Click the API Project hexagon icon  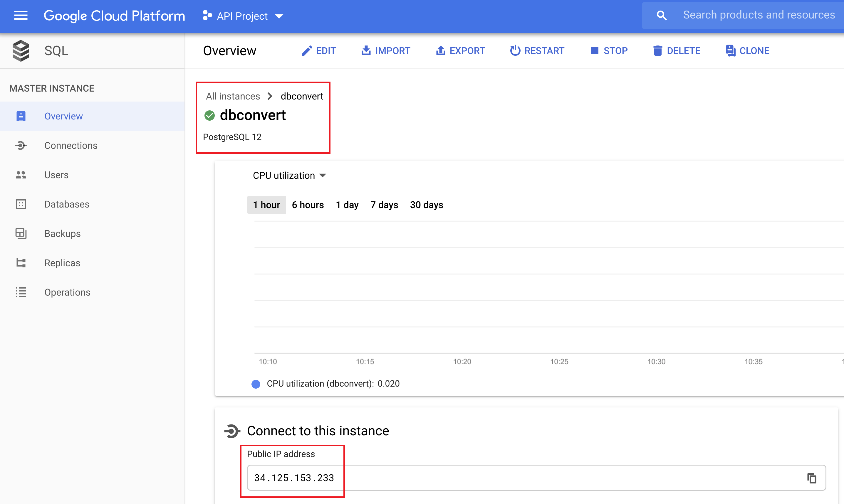(207, 16)
